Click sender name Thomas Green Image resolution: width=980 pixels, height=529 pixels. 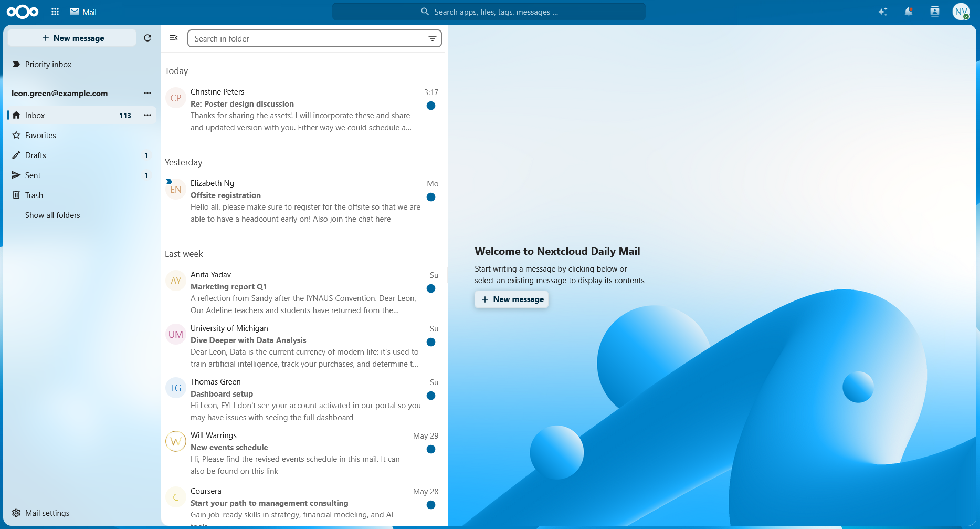[x=216, y=382]
